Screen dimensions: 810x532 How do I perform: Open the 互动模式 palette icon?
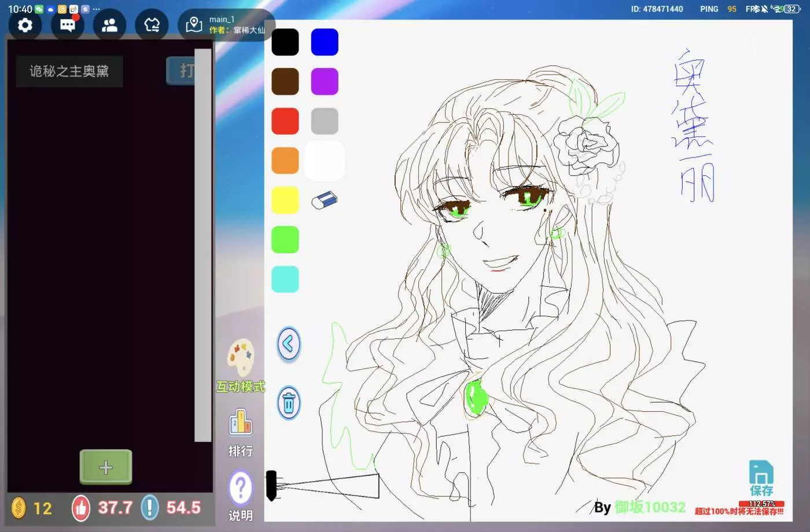pos(241,365)
